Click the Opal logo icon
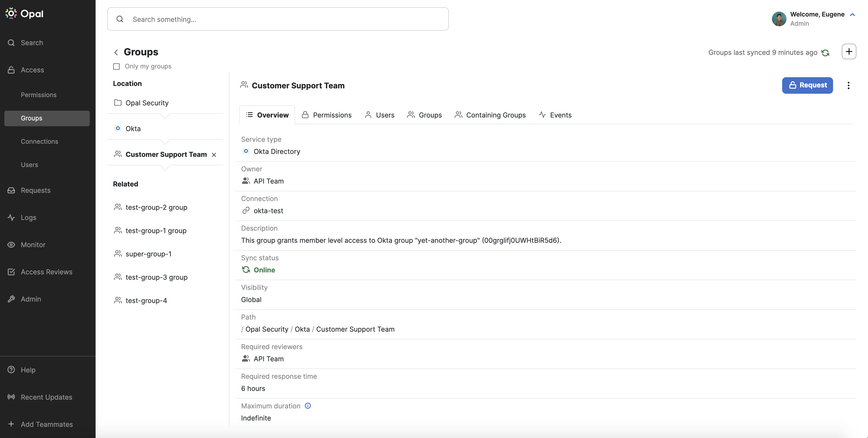The image size is (868, 438). (x=11, y=14)
